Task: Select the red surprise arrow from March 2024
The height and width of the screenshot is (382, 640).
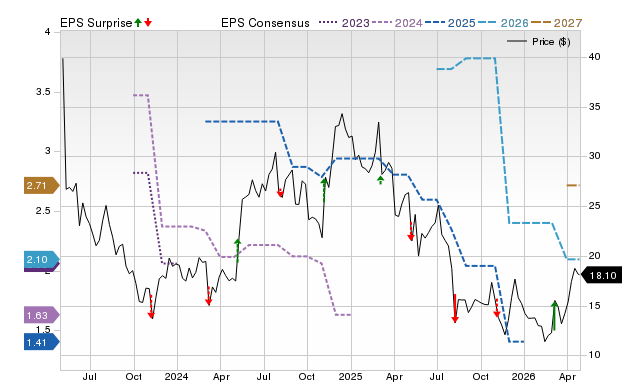Action: [x=209, y=296]
